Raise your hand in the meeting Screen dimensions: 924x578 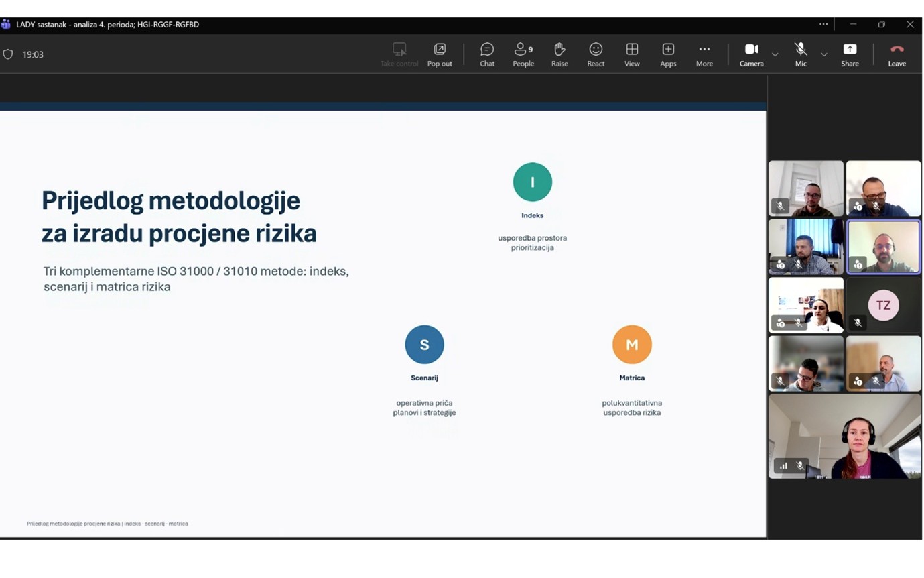tap(559, 54)
